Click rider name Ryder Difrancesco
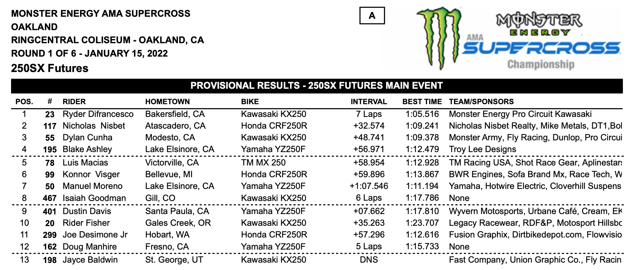 (x=98, y=114)
